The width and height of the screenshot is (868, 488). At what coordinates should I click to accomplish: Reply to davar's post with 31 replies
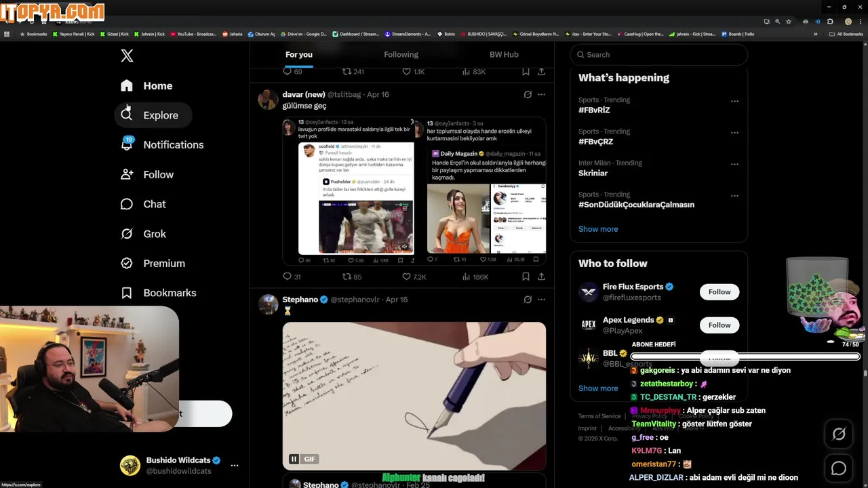coord(292,277)
